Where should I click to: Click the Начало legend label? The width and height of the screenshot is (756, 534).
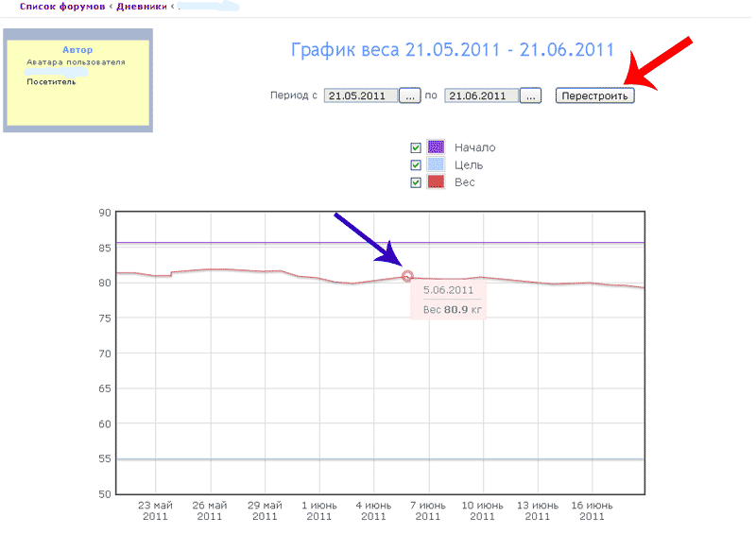point(474,147)
